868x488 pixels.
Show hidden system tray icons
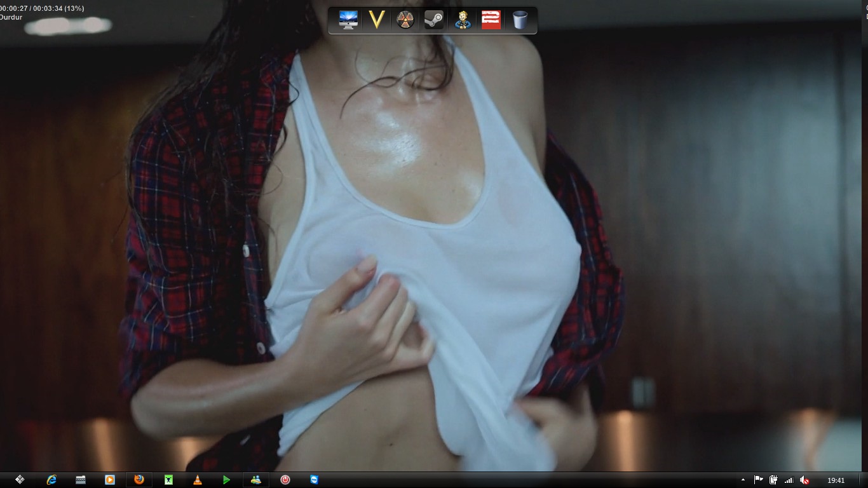pos(743,480)
